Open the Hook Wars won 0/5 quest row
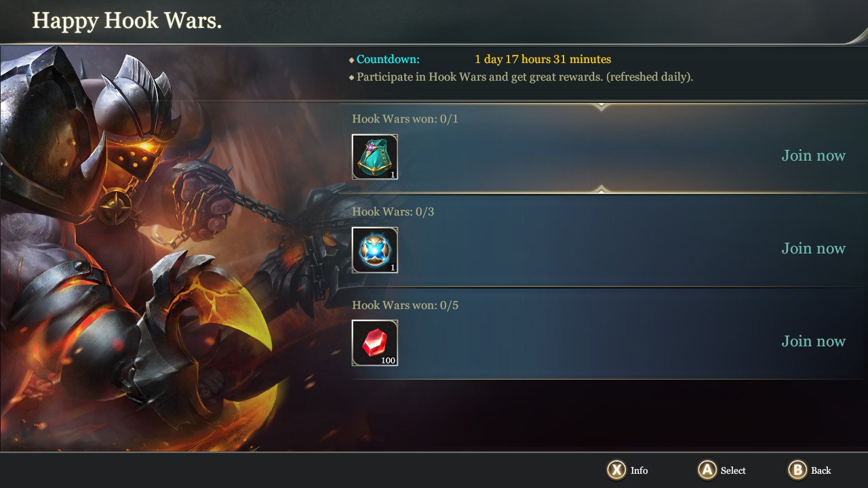This screenshot has height=488, width=868. tap(604, 333)
